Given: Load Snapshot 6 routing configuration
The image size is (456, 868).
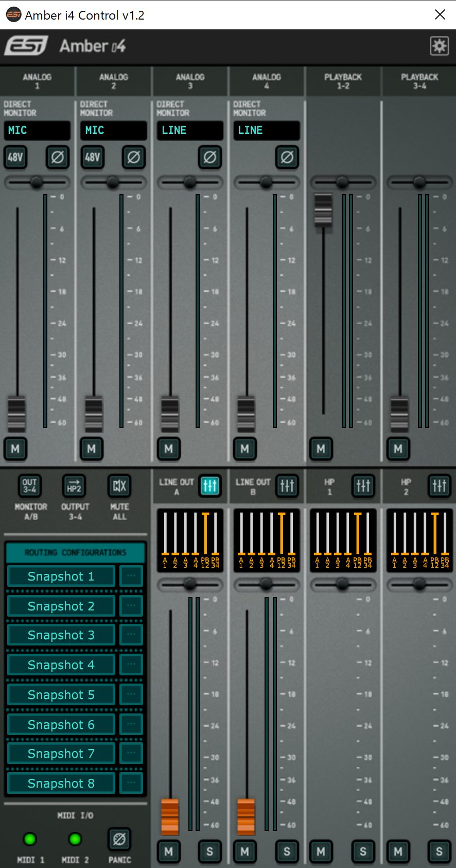Looking at the screenshot, I should (x=61, y=725).
